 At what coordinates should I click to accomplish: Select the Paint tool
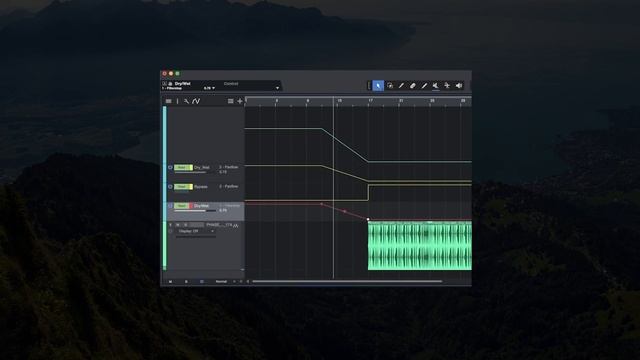pos(424,86)
